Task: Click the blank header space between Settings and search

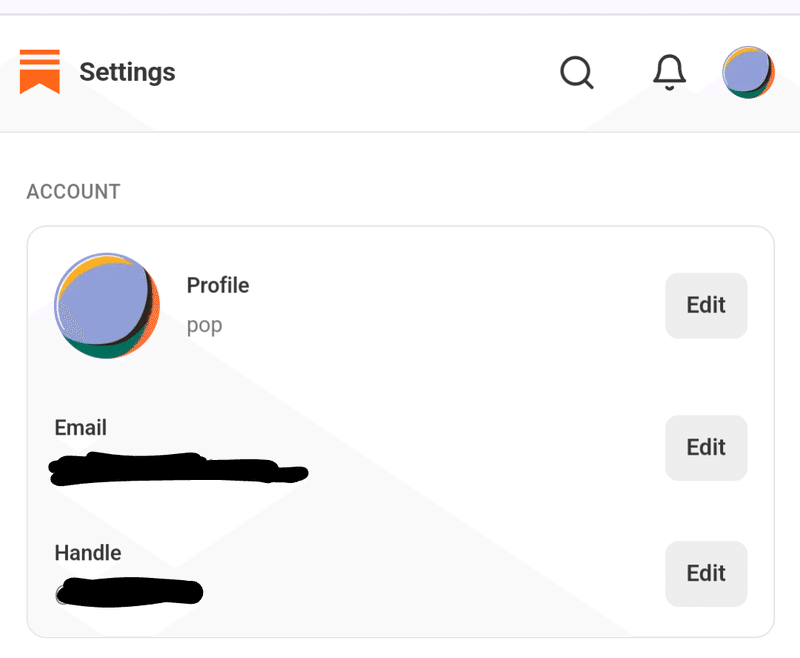Action: point(367,72)
